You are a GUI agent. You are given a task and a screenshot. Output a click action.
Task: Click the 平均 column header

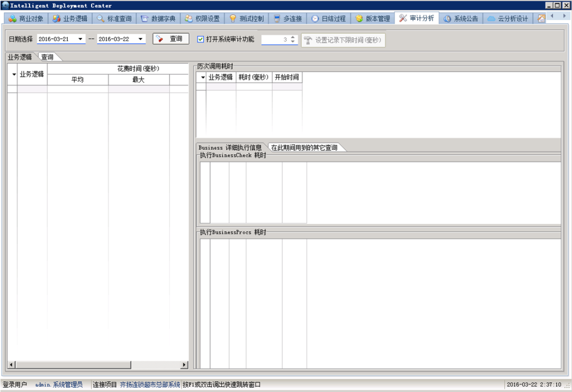point(78,80)
